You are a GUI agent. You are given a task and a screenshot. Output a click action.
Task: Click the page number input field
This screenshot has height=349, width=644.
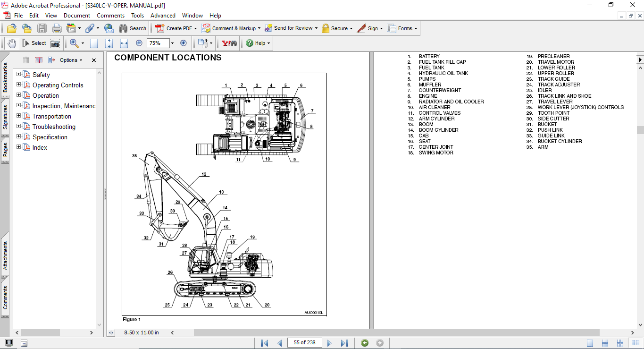(304, 343)
